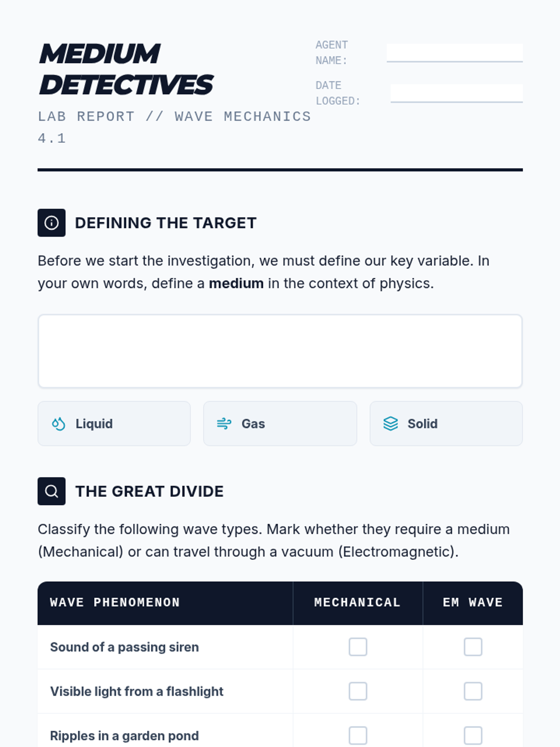Check EM Wave for ripples in garden pond
This screenshot has height=747, width=560.
coord(473,736)
